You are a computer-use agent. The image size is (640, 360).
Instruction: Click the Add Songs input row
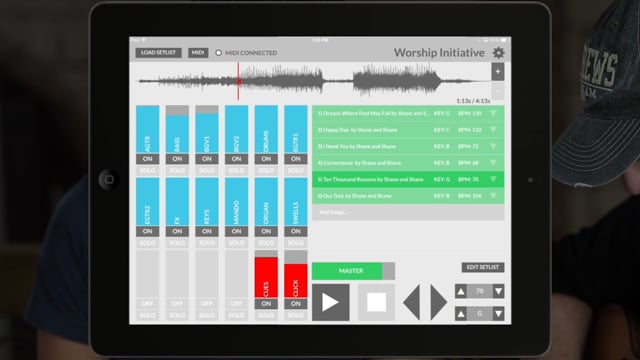point(408,212)
